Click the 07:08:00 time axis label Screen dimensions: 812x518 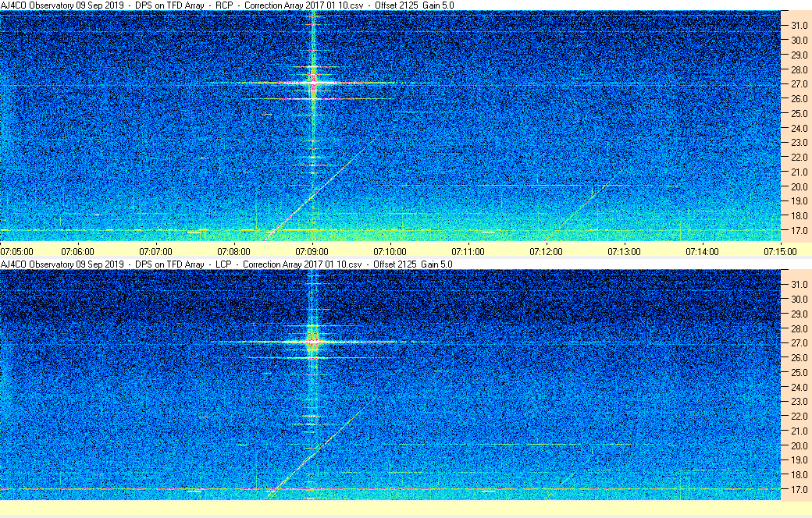click(x=233, y=252)
